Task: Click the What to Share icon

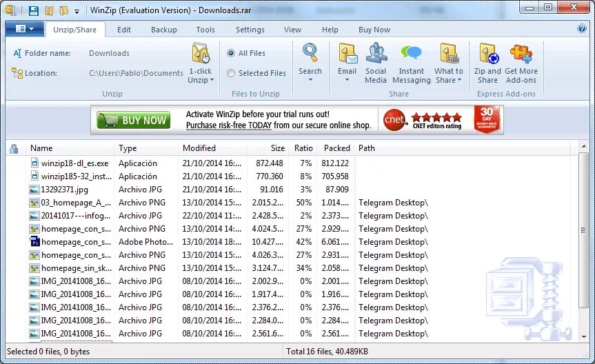Action: 449,53
